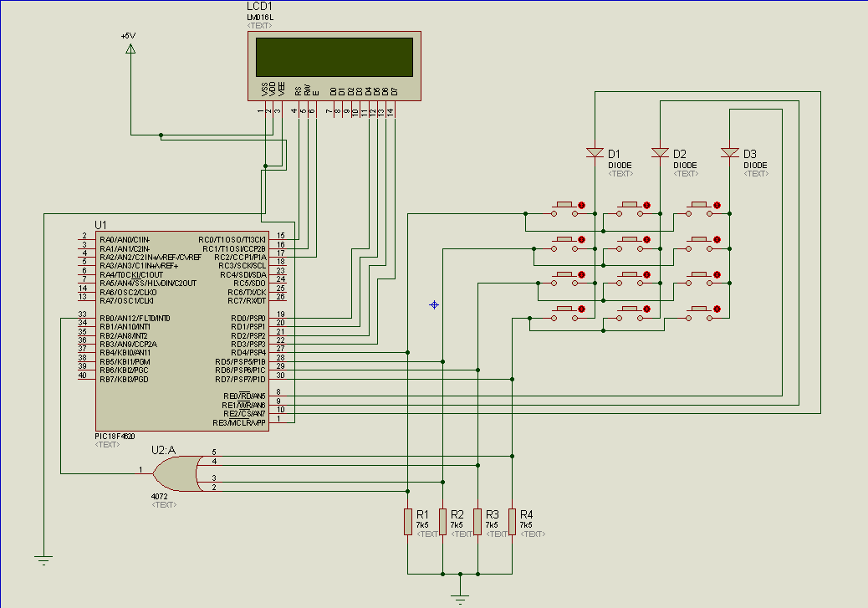Click the RC6/TX/CK pin label
The image size is (868, 608).
pyautogui.click(x=247, y=293)
